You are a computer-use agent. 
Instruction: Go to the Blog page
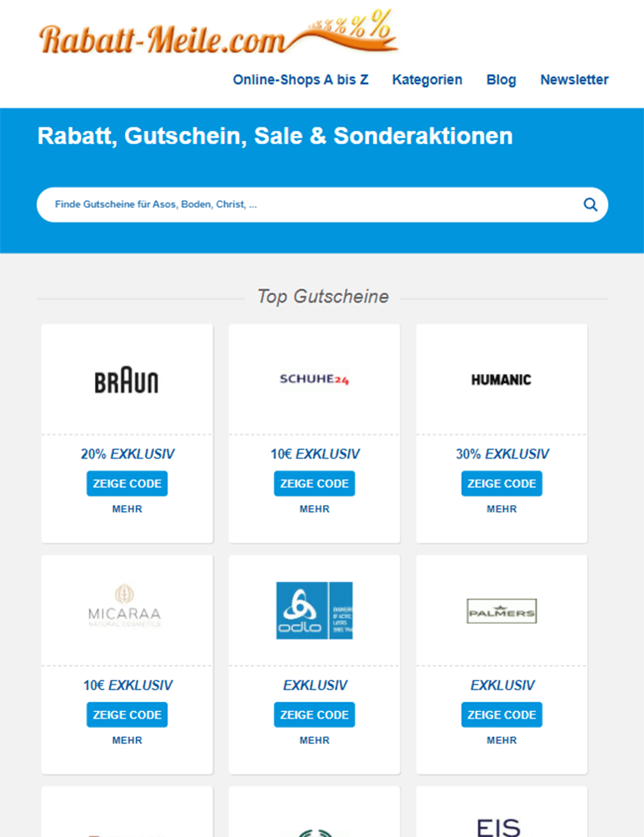pyautogui.click(x=502, y=80)
